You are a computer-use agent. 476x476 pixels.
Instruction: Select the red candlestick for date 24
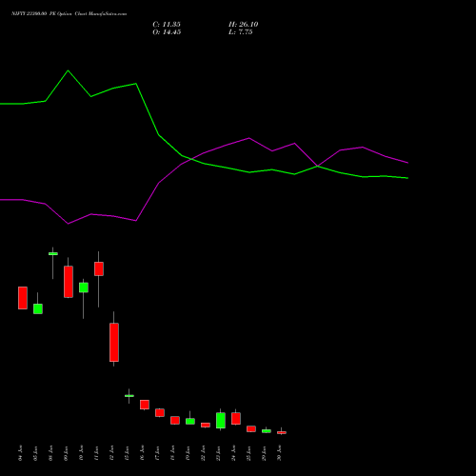tap(236, 418)
